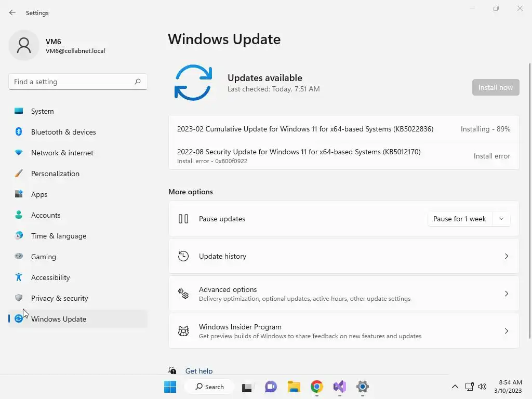Show hidden icons in system tray

455,387
